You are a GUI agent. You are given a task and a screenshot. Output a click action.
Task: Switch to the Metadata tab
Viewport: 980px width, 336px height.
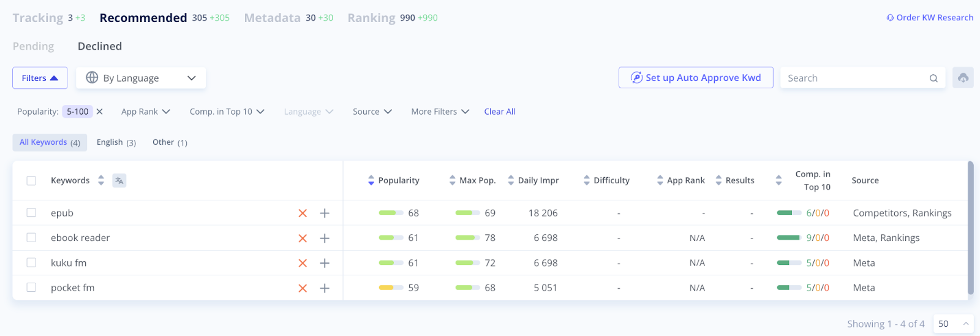pyautogui.click(x=272, y=18)
